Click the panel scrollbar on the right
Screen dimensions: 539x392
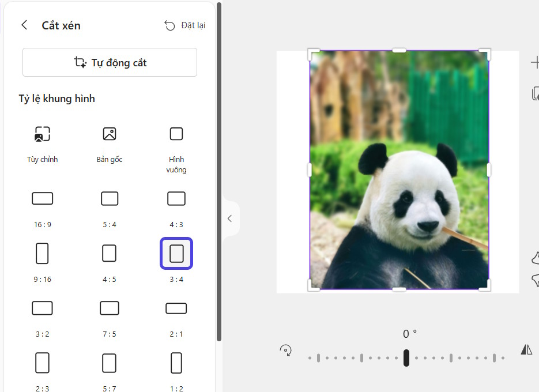219,173
